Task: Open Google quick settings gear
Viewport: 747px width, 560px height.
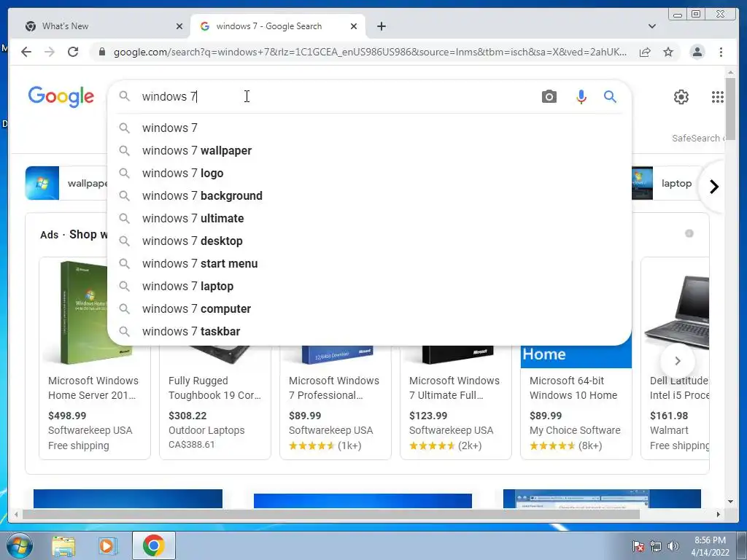Action: point(681,97)
